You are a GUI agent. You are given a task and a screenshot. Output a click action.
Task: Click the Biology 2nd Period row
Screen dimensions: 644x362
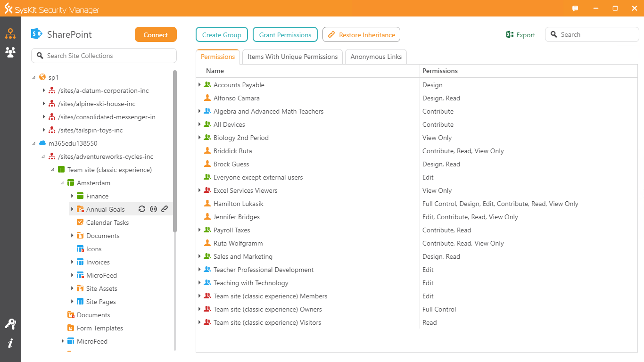pyautogui.click(x=417, y=138)
